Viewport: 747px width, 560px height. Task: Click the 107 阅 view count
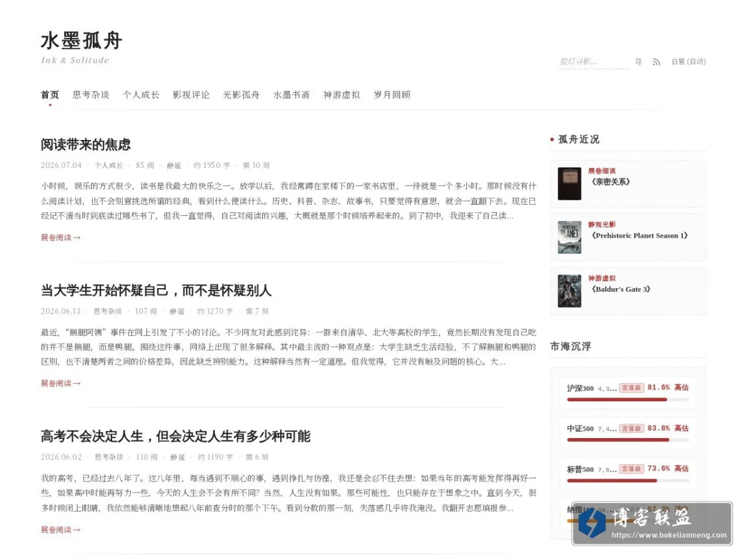tap(146, 311)
